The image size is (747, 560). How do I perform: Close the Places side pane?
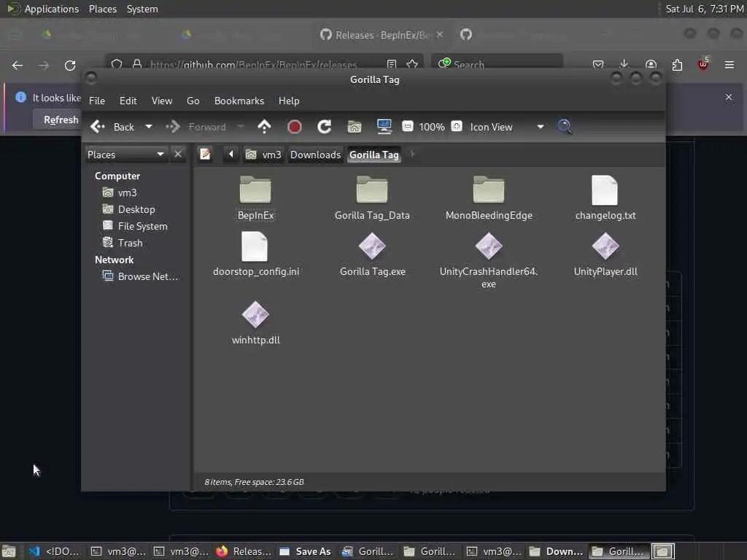pyautogui.click(x=178, y=155)
